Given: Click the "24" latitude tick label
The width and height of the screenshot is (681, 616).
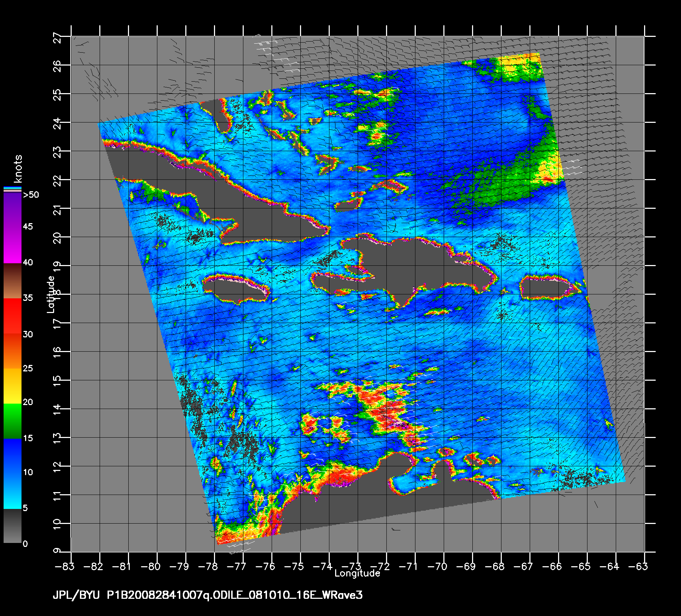Looking at the screenshot, I should click(58, 123).
